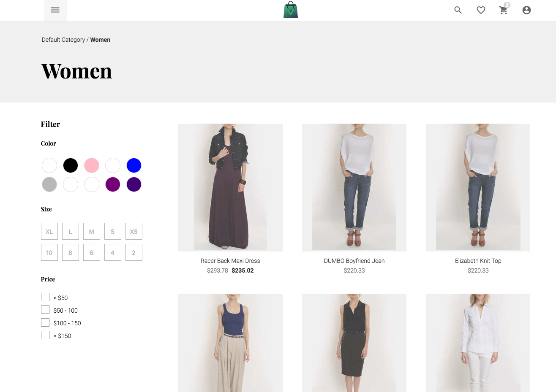Filter by gray color swatch
Screen dimensions: 556x392
49,184
